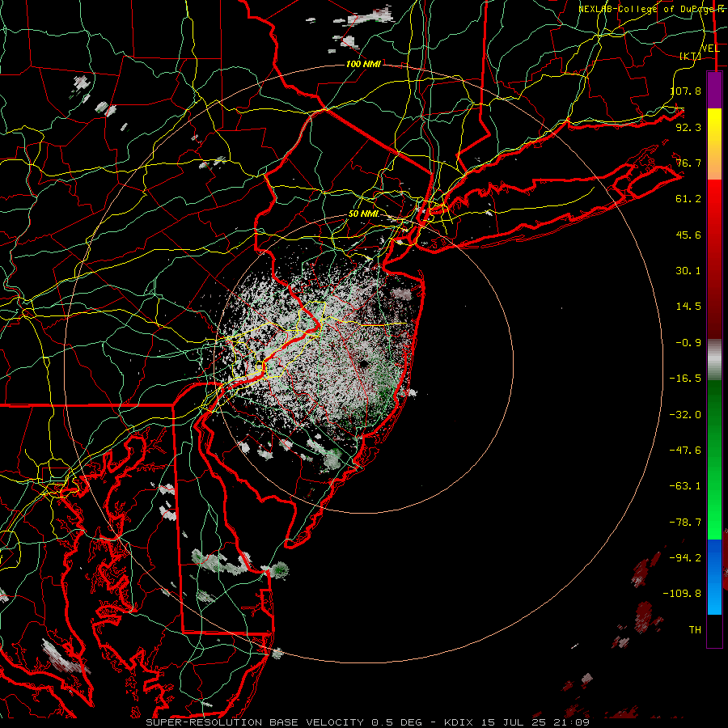Click the 50 NMI range ring label

[363, 214]
